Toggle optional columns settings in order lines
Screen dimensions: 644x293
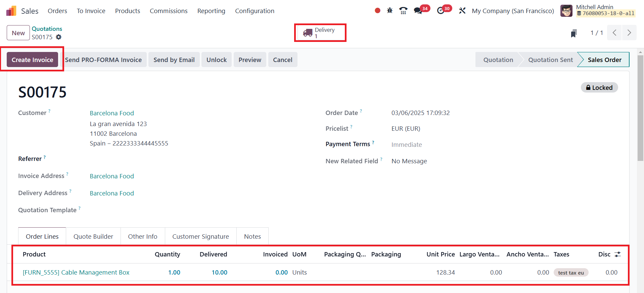[x=617, y=254]
